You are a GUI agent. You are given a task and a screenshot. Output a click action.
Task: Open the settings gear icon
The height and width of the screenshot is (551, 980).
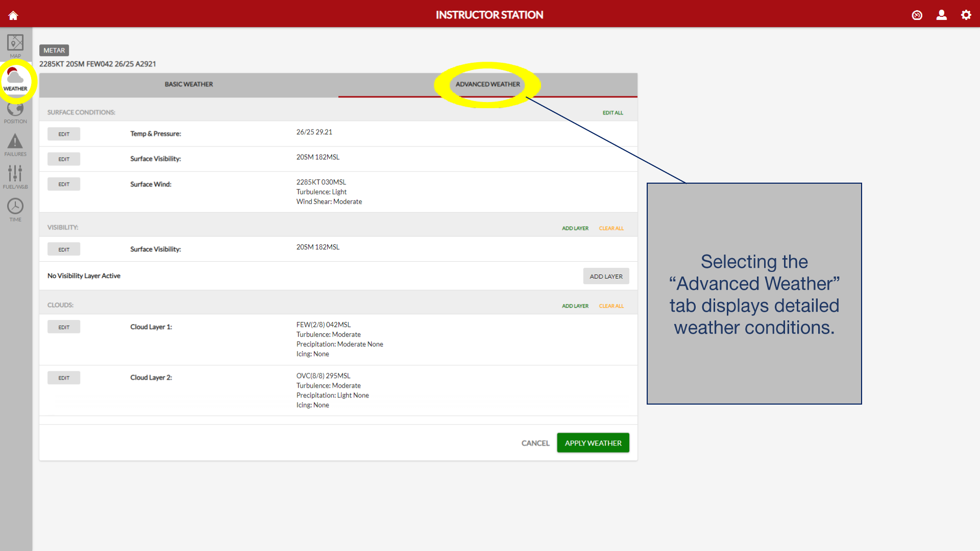(x=966, y=15)
